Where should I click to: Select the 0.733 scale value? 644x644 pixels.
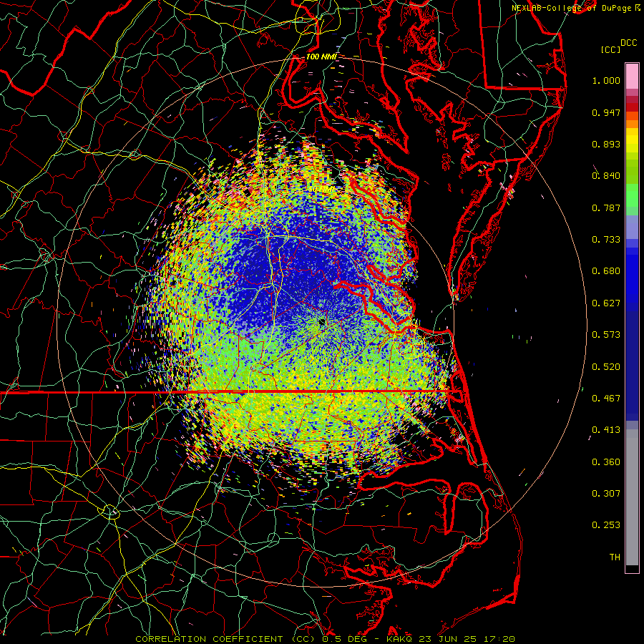tap(606, 240)
